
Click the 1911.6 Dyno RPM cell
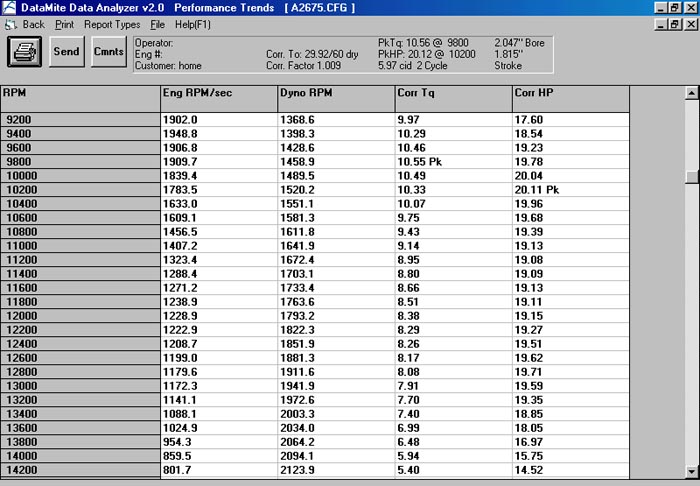click(337, 372)
